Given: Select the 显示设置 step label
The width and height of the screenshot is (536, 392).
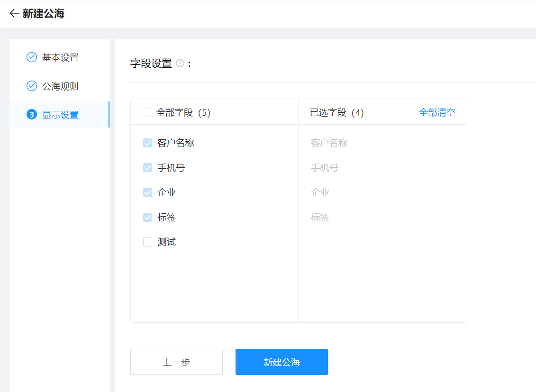Looking at the screenshot, I should 60,115.
